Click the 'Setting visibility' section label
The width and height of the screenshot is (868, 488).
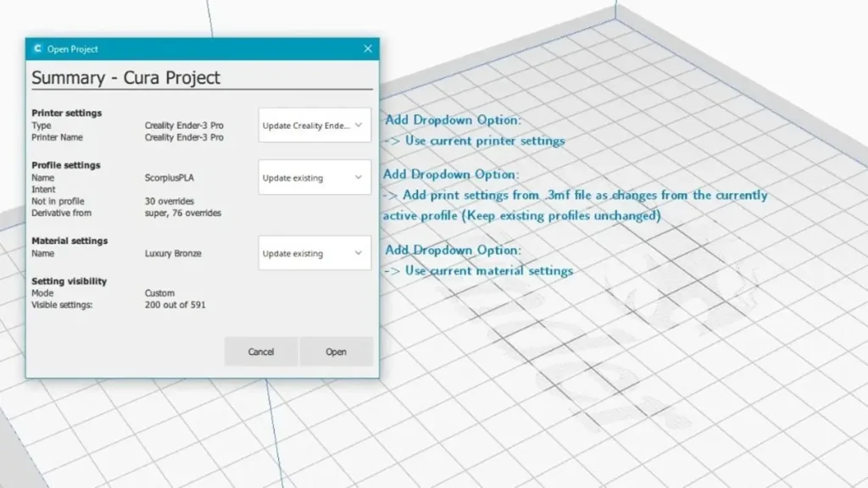(x=70, y=281)
